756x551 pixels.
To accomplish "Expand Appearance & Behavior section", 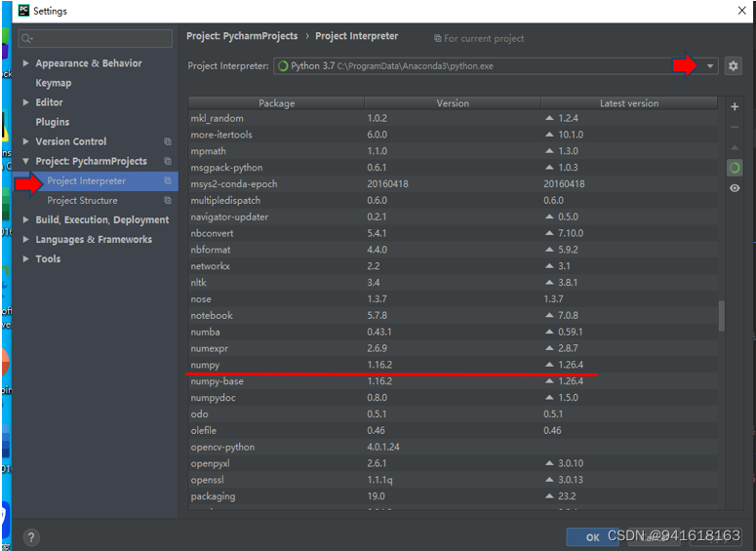I will point(25,63).
